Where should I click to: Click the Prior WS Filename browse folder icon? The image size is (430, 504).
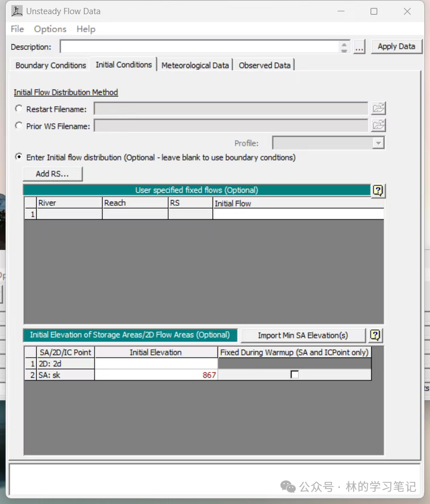(x=378, y=125)
